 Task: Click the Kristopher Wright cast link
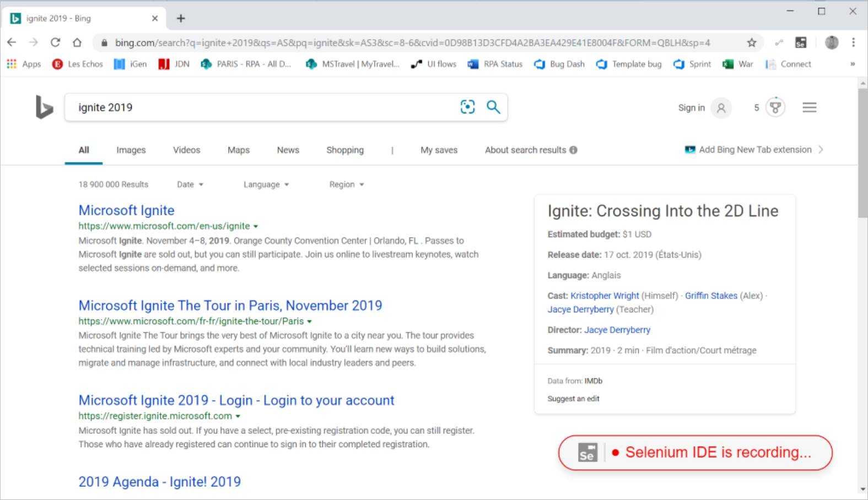605,296
